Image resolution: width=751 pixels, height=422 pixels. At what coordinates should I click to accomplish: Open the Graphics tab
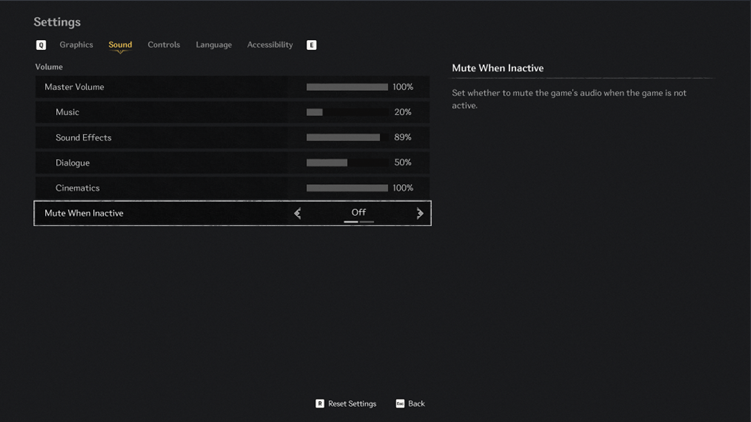point(76,45)
